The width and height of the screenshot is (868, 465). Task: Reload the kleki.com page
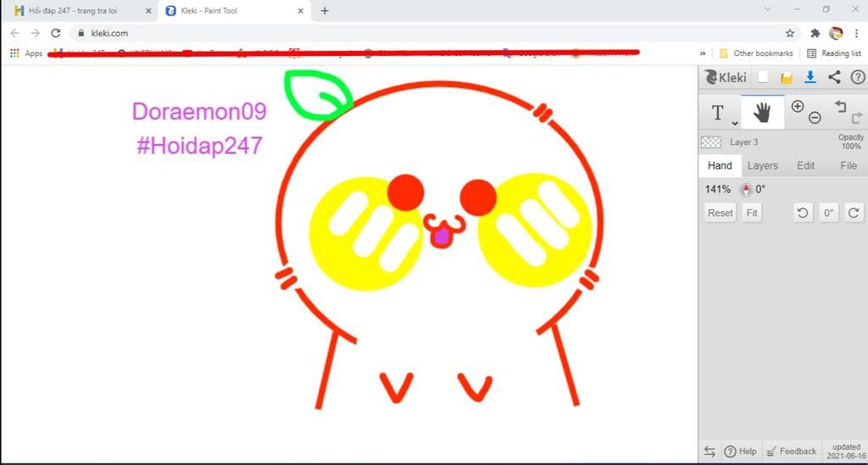(x=55, y=33)
